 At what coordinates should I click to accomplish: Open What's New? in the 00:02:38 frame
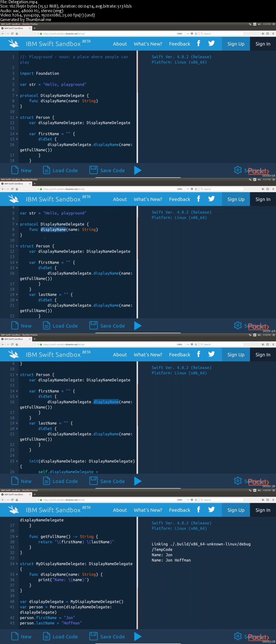pos(148,355)
